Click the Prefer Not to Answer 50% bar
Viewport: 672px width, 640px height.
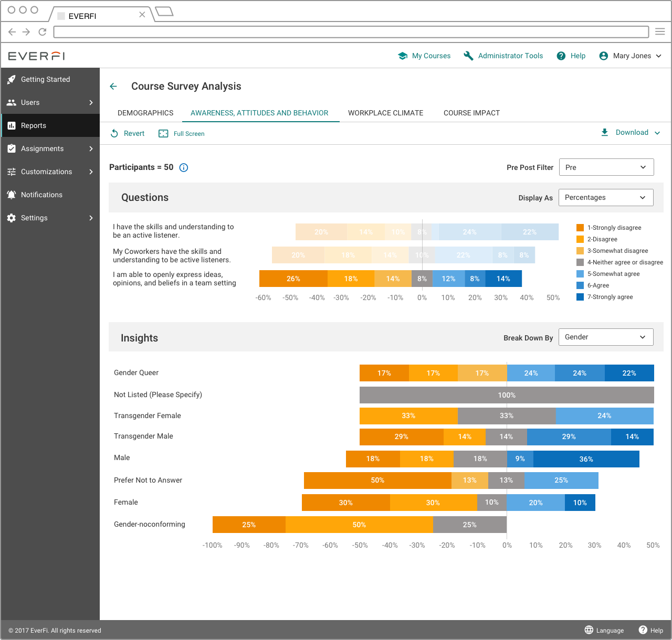377,481
